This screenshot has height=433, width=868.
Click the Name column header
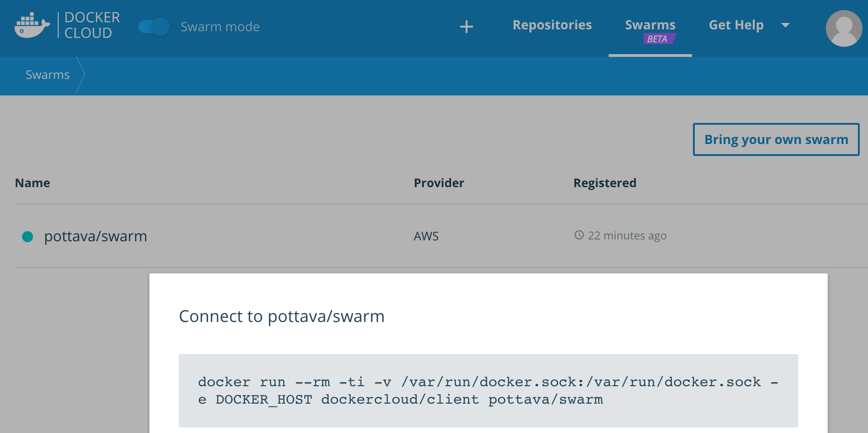(33, 183)
